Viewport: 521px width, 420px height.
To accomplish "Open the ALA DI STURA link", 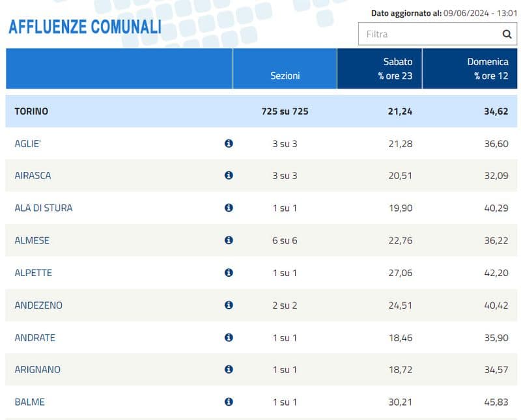I will [44, 208].
